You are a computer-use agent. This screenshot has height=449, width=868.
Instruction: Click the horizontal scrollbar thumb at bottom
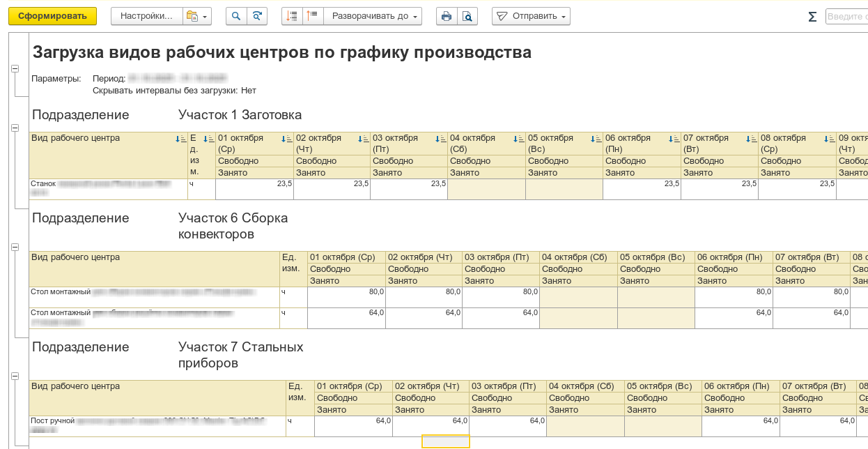446,441
